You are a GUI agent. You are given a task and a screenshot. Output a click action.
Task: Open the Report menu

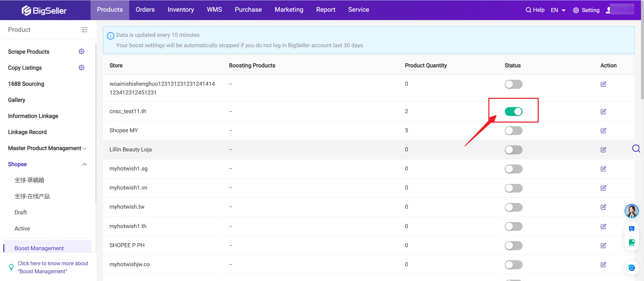pyautogui.click(x=326, y=10)
